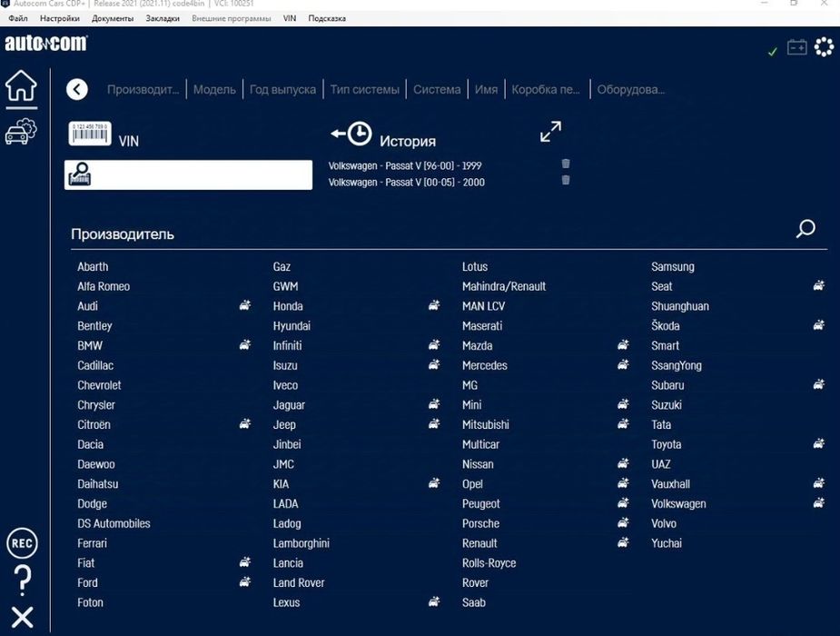Choose manufacturer LADA
This screenshot has width=840, height=636.
[285, 503]
